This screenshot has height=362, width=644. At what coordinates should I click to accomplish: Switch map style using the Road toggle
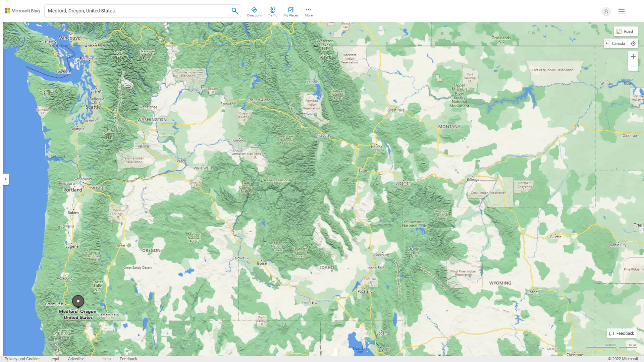(625, 31)
